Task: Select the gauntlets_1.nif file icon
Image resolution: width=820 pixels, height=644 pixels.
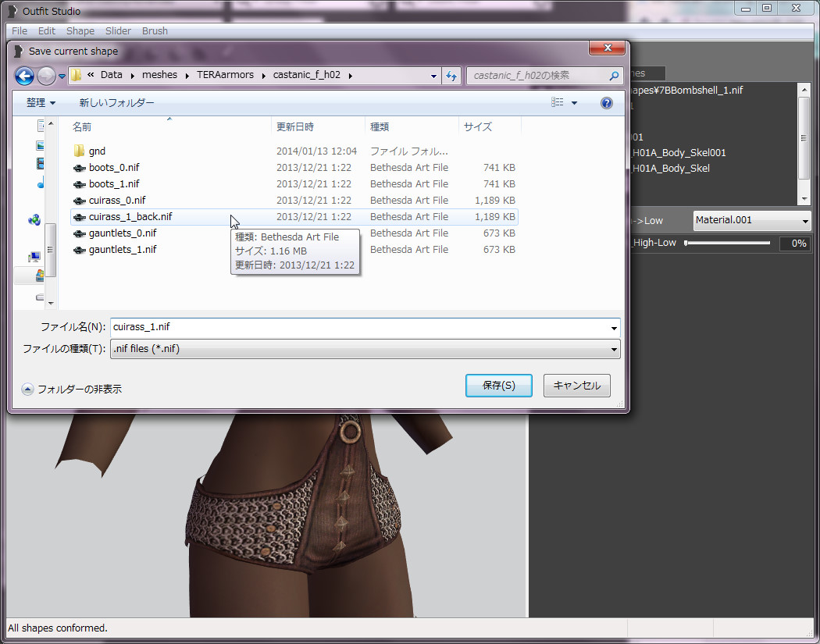Action: tap(79, 250)
